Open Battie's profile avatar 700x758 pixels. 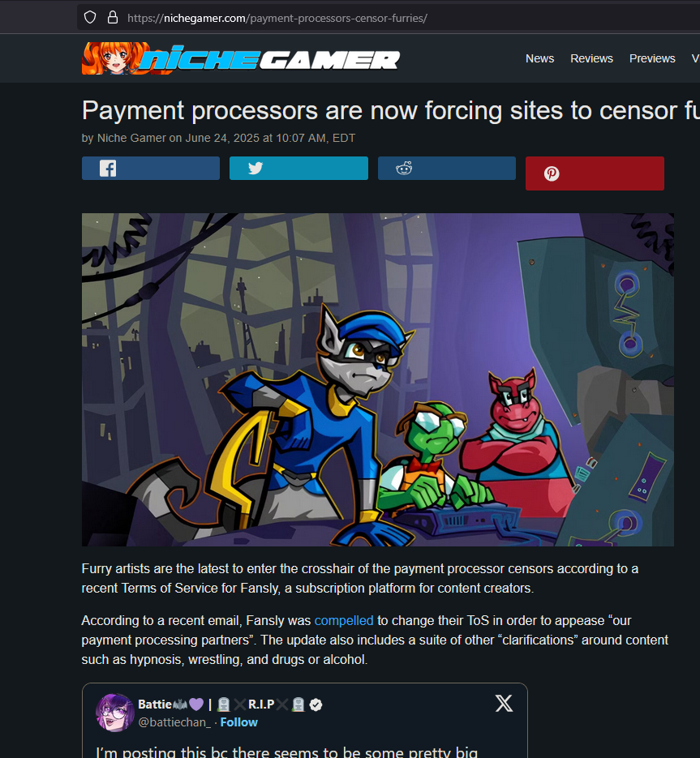pos(115,713)
